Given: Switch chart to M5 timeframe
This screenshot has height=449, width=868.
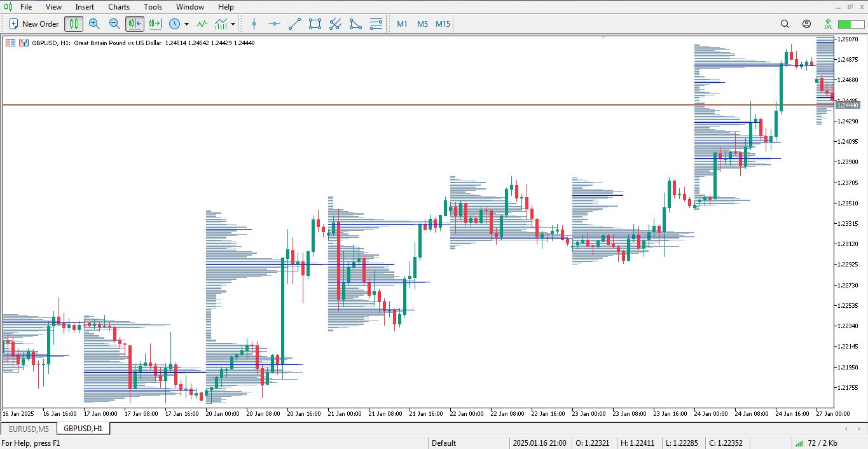Looking at the screenshot, I should coord(422,24).
